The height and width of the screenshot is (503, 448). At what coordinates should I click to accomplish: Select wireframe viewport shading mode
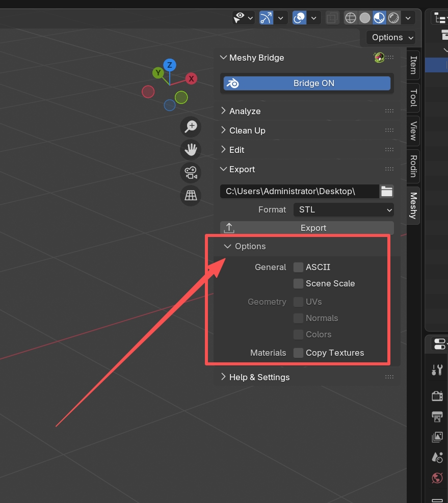pyautogui.click(x=351, y=18)
